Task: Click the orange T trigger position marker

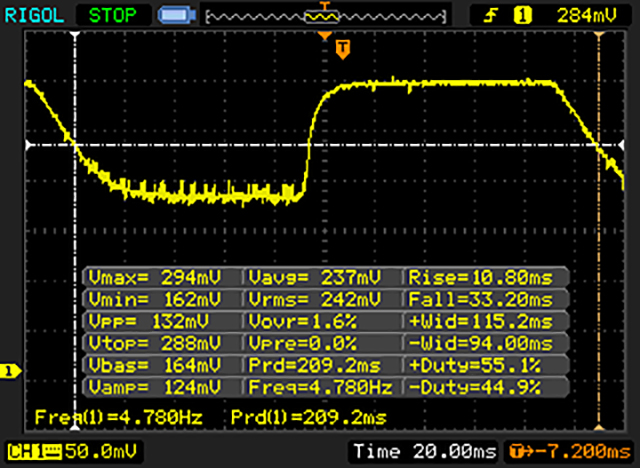Action: [x=343, y=47]
